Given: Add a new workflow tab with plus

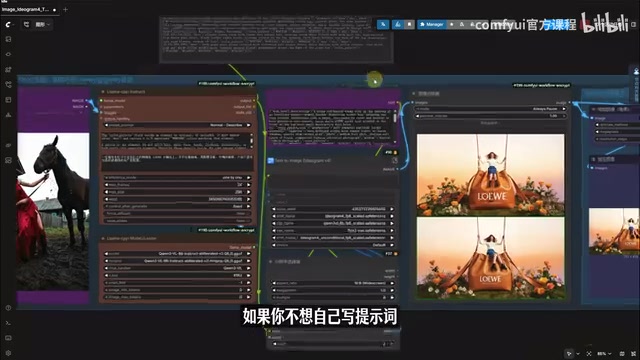Looking at the screenshot, I should click(x=65, y=9).
